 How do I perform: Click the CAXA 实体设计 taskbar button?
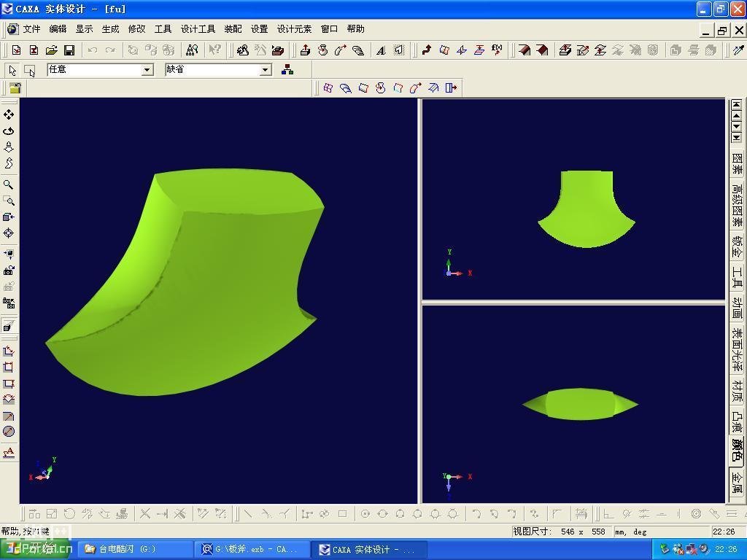click(x=370, y=549)
